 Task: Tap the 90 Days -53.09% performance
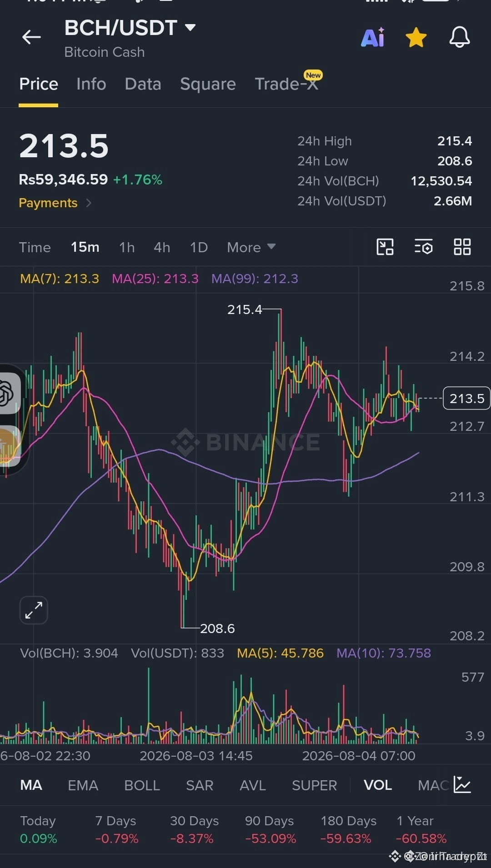[x=270, y=830]
